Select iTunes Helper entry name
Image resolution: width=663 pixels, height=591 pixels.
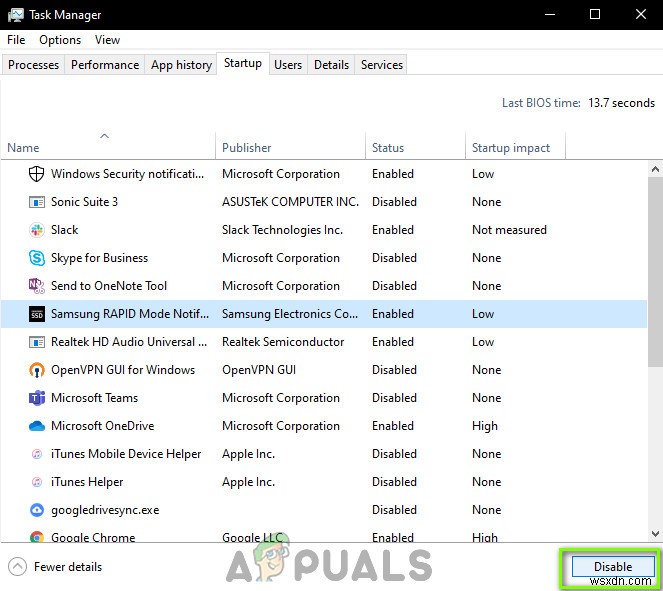pos(87,482)
